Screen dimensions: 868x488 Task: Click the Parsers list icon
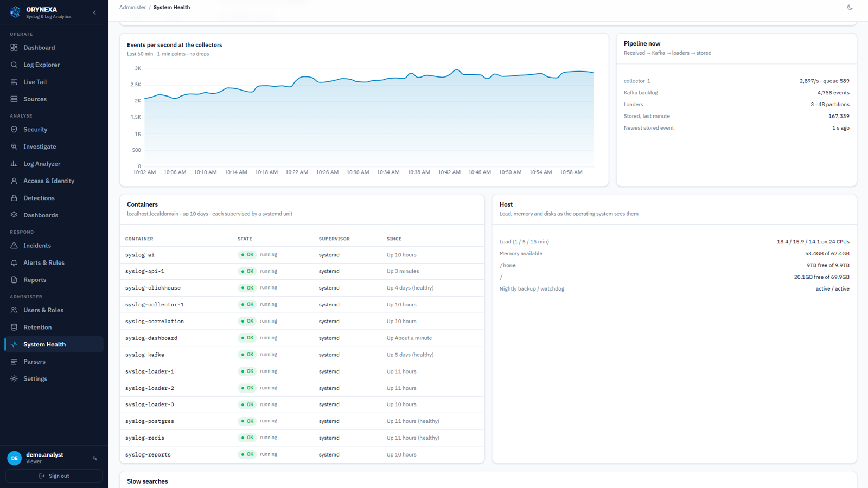coord(14,362)
